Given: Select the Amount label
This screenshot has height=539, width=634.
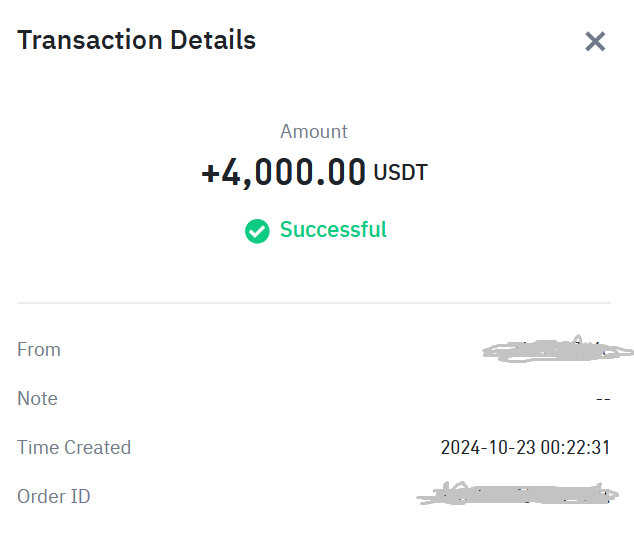Looking at the screenshot, I should tap(314, 131).
